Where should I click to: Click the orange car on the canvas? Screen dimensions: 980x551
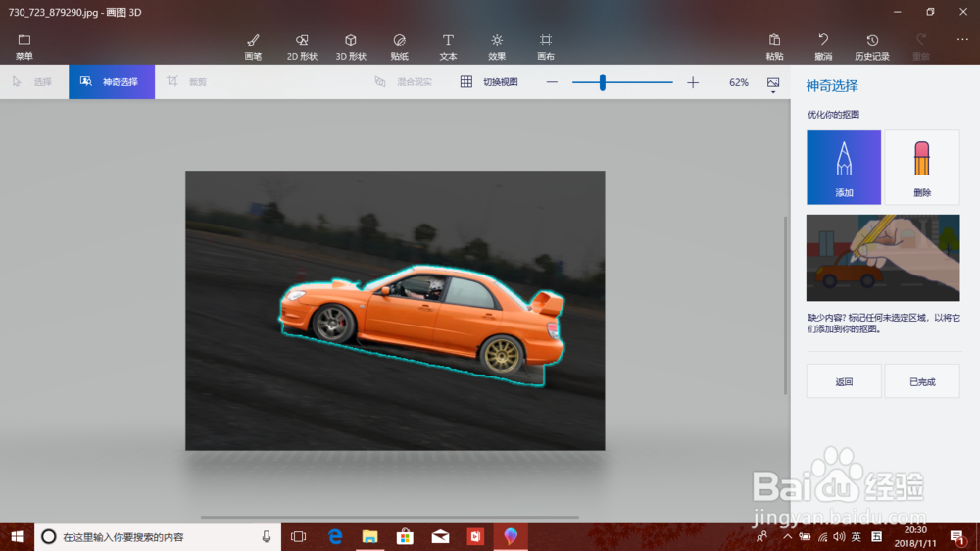click(421, 323)
